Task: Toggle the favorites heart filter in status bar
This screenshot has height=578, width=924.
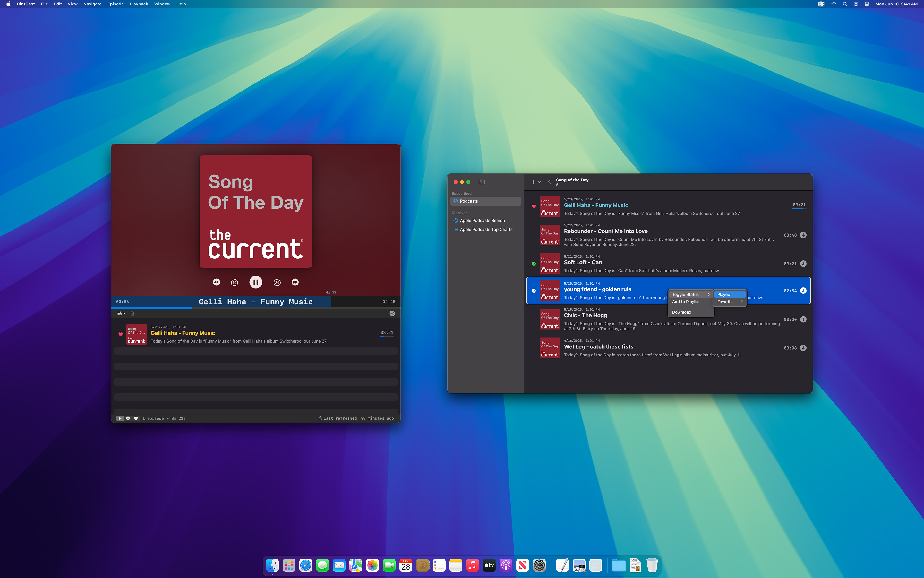Action: [136, 418]
